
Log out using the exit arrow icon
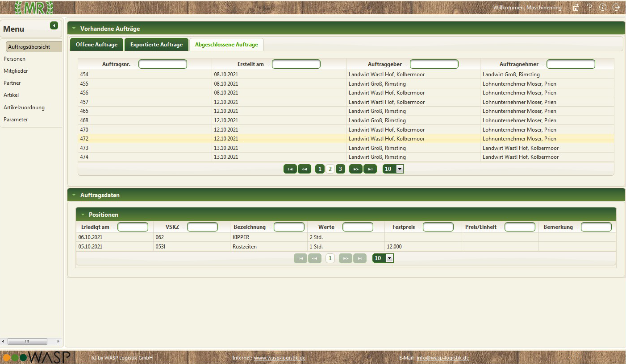pyautogui.click(x=616, y=8)
